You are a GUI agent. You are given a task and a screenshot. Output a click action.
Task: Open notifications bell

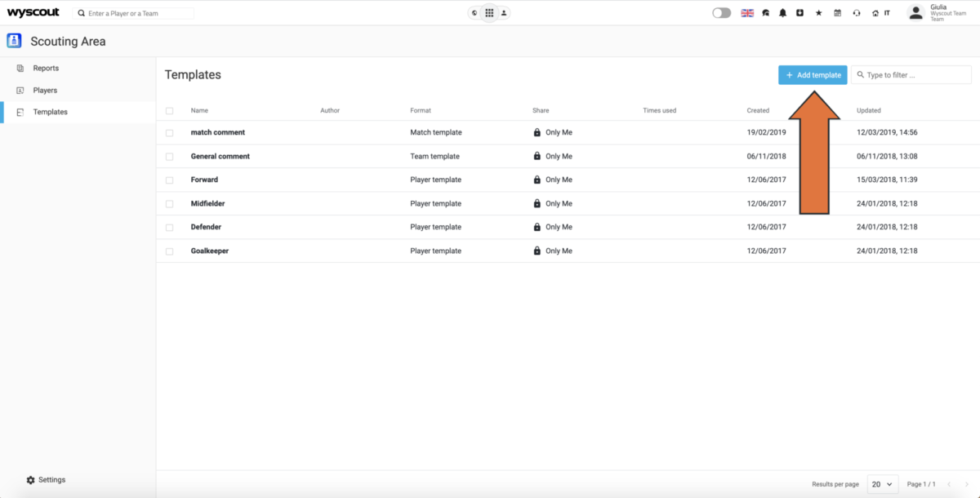pyautogui.click(x=783, y=13)
